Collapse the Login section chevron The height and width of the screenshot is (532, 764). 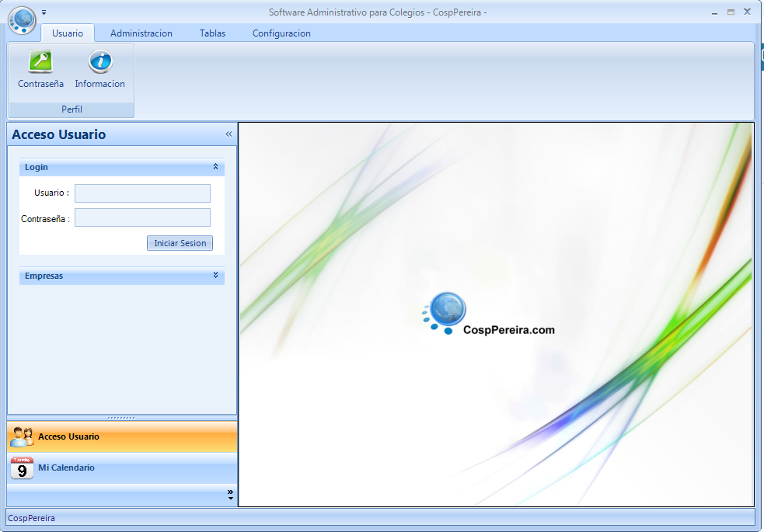tap(215, 167)
